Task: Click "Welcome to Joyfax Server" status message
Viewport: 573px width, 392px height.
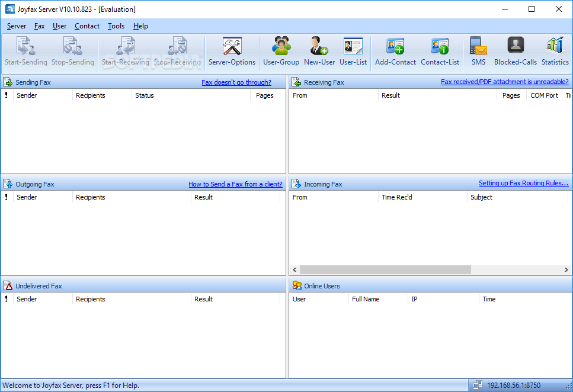Action: (71, 385)
